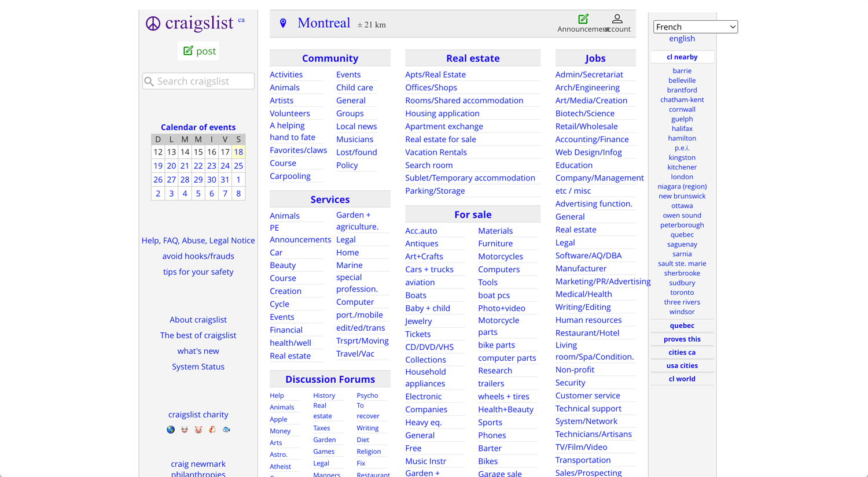Open Cars + trucks for sale
Image resolution: width=868 pixels, height=477 pixels.
[429, 269]
